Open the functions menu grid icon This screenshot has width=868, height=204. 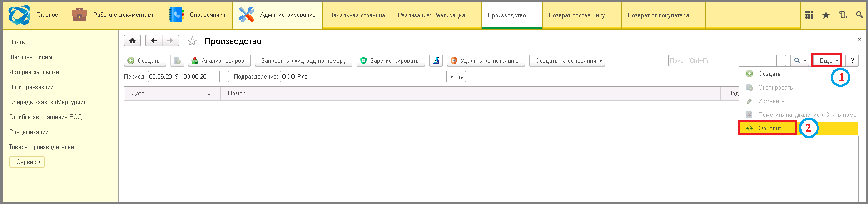point(809,15)
